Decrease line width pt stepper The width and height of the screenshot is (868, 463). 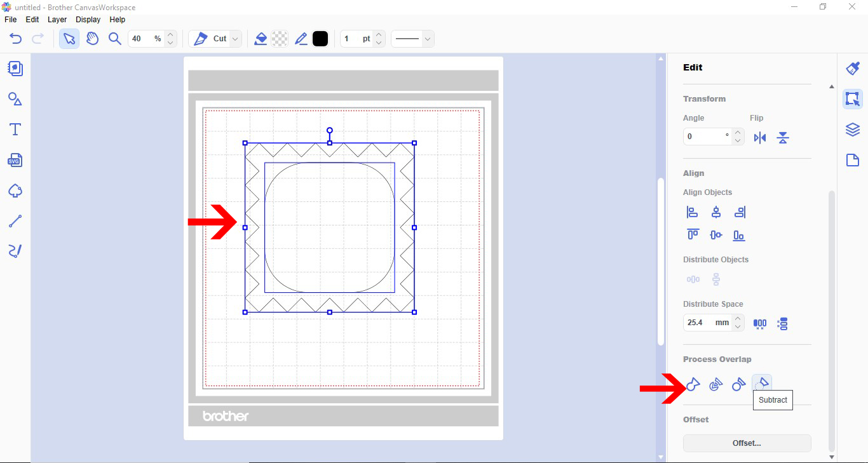coord(379,43)
